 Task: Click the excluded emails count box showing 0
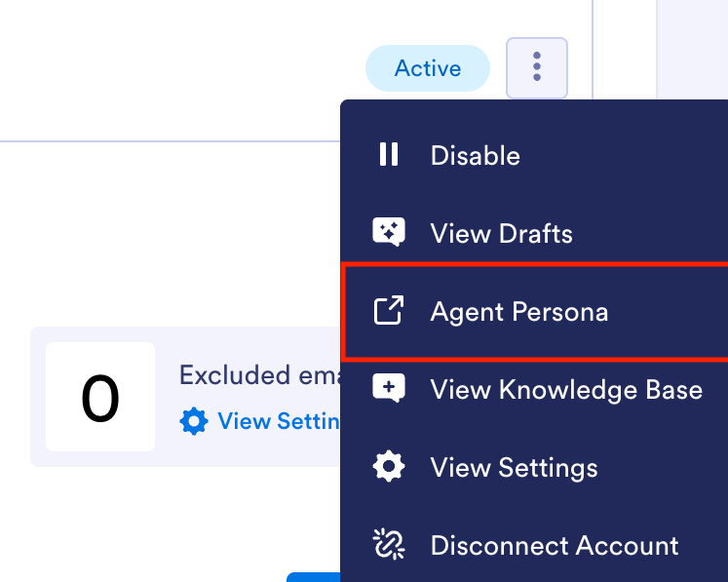pyautogui.click(x=100, y=397)
